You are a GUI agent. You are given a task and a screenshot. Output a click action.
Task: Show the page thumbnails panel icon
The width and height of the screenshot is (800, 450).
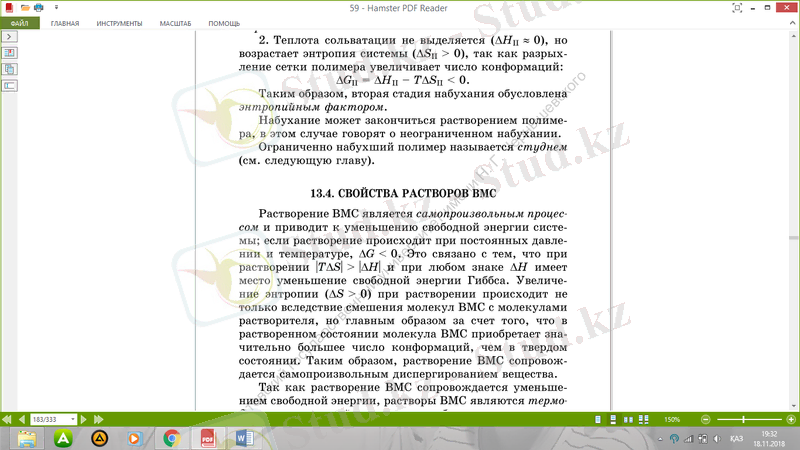(x=9, y=69)
